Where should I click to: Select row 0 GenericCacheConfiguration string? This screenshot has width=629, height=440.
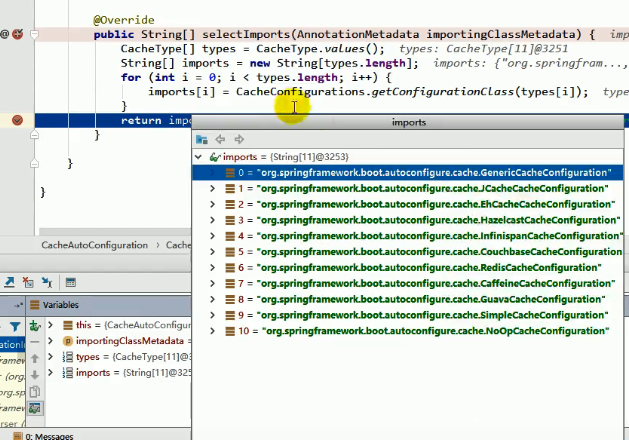[x=408, y=173]
